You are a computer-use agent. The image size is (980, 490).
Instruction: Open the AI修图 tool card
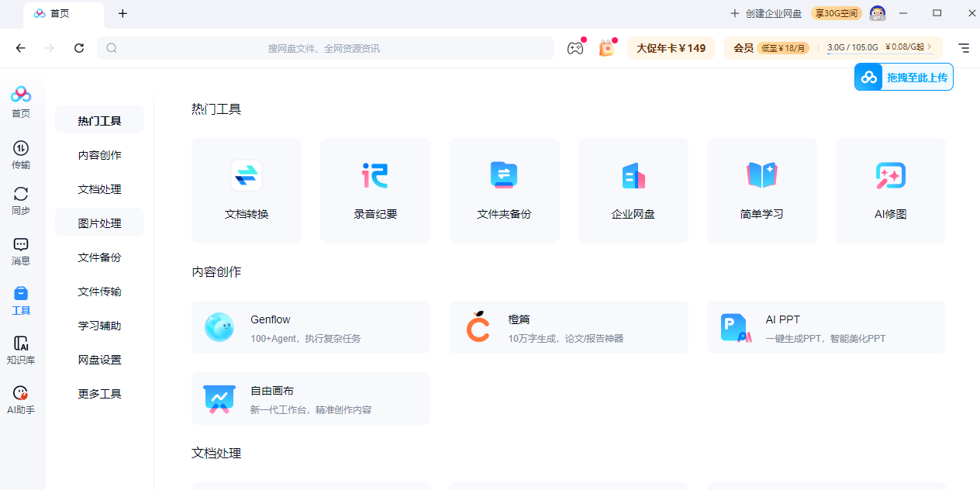click(891, 191)
